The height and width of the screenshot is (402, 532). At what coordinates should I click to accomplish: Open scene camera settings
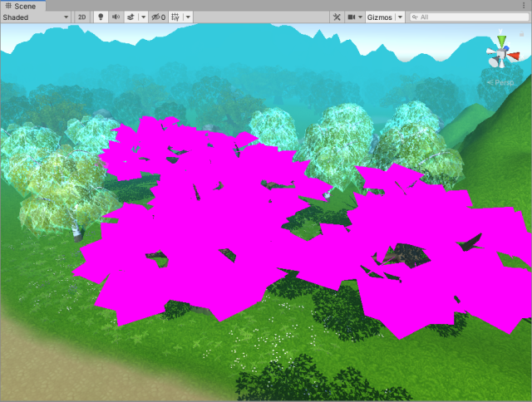pos(354,17)
